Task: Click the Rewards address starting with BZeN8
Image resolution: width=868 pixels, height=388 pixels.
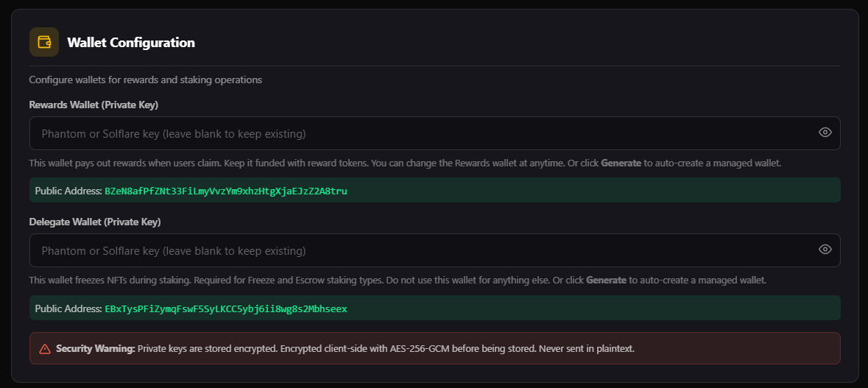Action: coord(226,191)
